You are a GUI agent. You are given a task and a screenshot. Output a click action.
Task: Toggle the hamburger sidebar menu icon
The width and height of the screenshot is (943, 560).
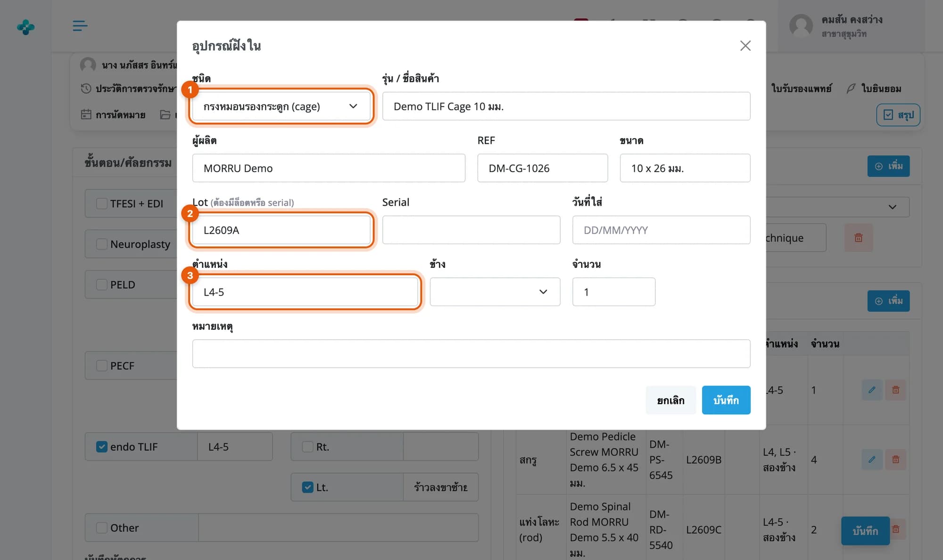click(x=80, y=26)
